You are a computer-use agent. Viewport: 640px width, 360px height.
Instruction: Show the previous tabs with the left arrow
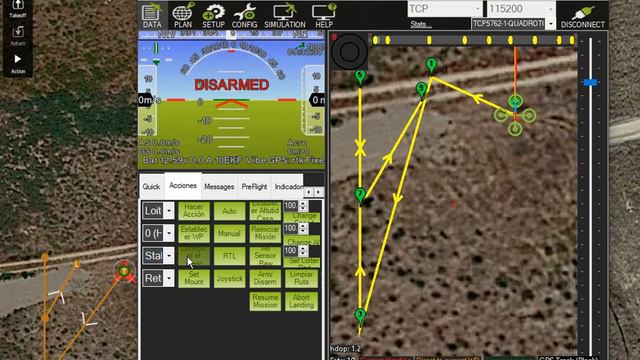point(309,191)
